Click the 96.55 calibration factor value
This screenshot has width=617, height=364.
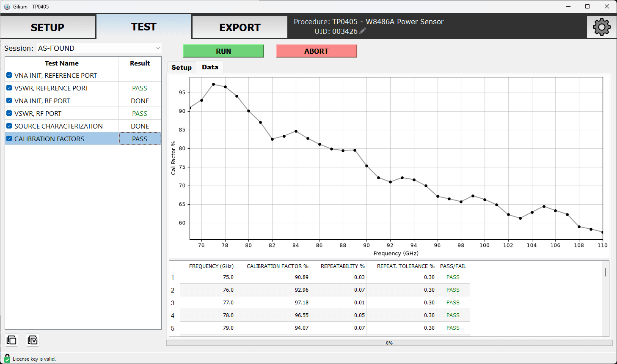coord(302,315)
